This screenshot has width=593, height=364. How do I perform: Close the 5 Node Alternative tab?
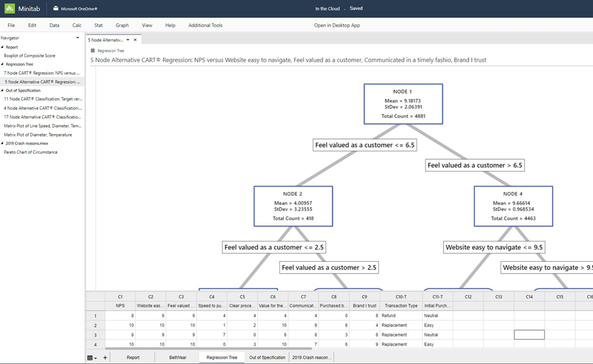pyautogui.click(x=135, y=40)
